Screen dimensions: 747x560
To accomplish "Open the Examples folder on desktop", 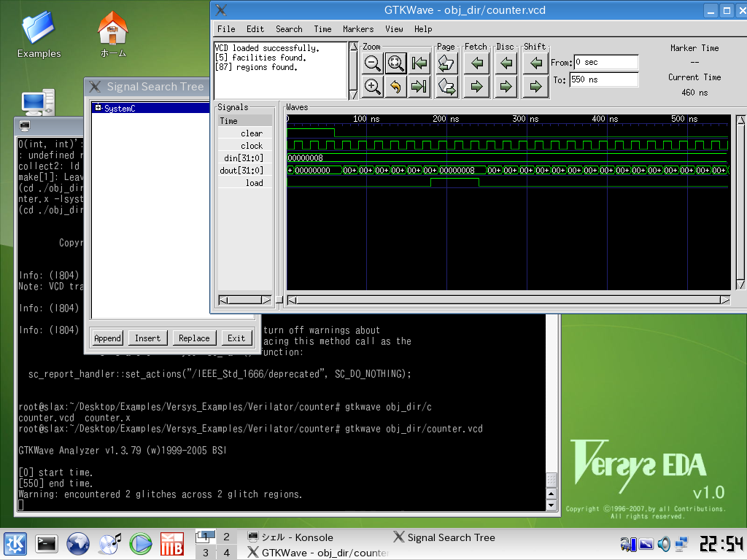I will 39,34.
